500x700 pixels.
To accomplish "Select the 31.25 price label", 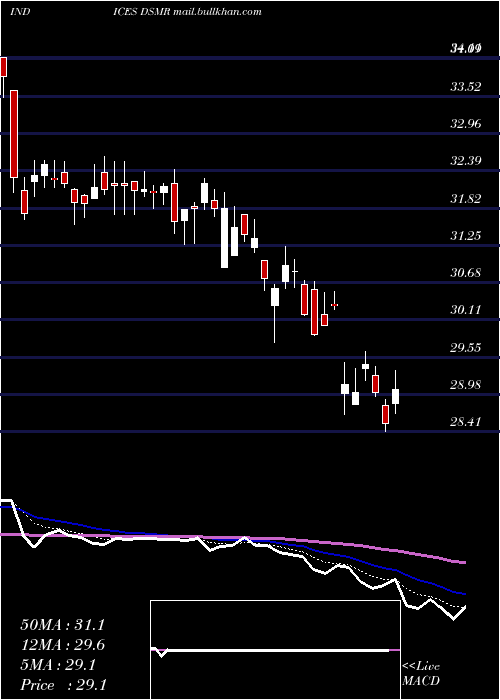I will (x=466, y=235).
